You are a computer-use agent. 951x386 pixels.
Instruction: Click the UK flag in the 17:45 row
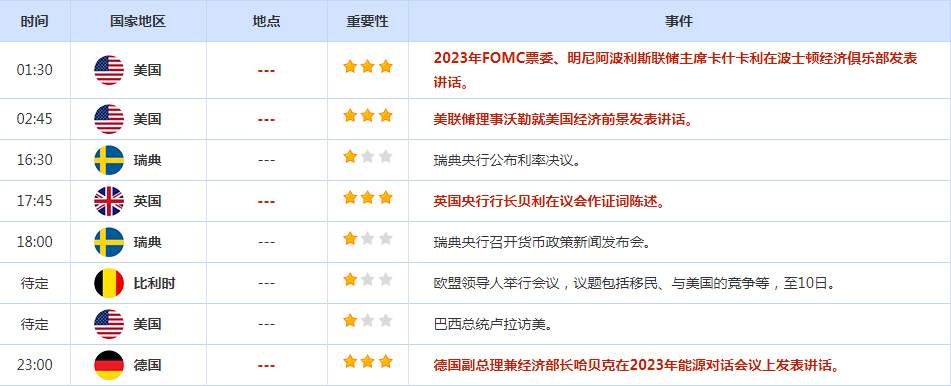point(109,201)
